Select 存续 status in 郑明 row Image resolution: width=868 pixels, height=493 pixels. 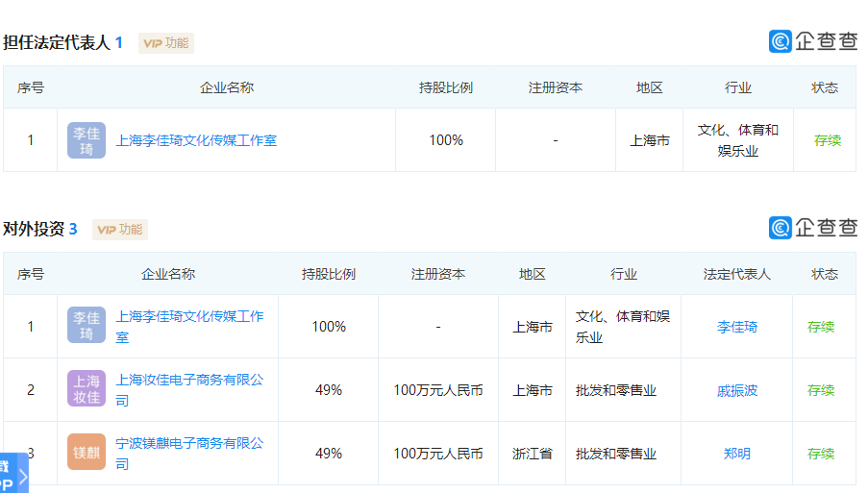click(x=820, y=454)
